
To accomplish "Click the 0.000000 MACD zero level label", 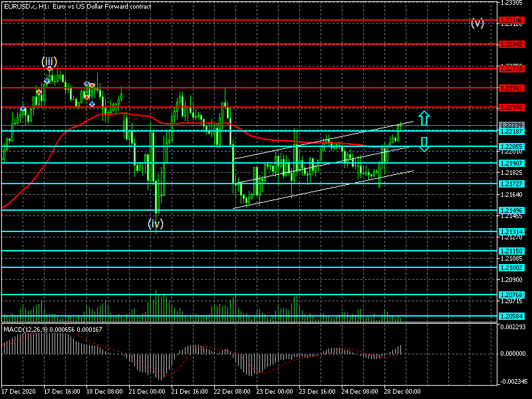I will tap(513, 354).
